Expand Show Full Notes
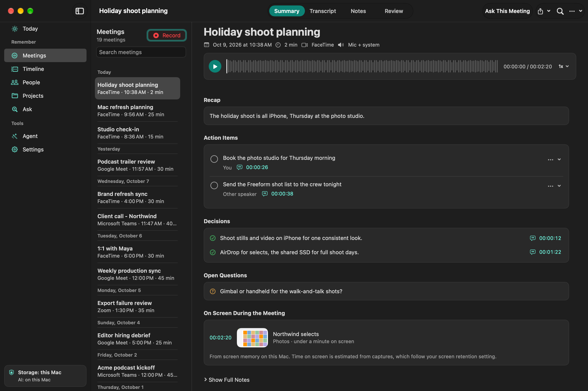Screen dimensions: 588x391 (x=227, y=380)
